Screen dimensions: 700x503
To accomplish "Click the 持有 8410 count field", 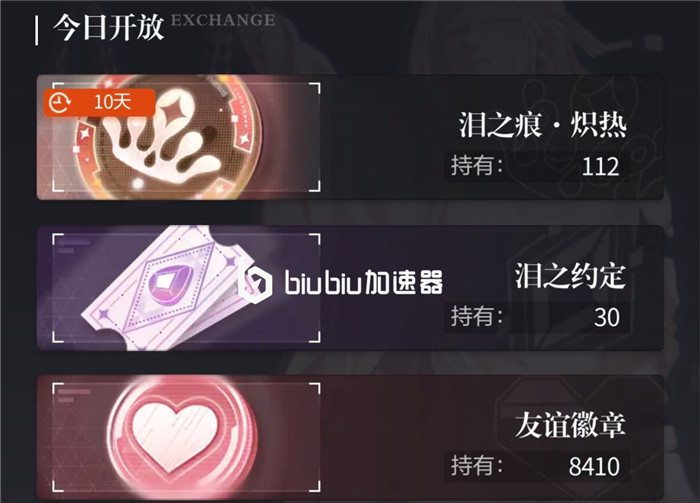I will click(x=536, y=466).
